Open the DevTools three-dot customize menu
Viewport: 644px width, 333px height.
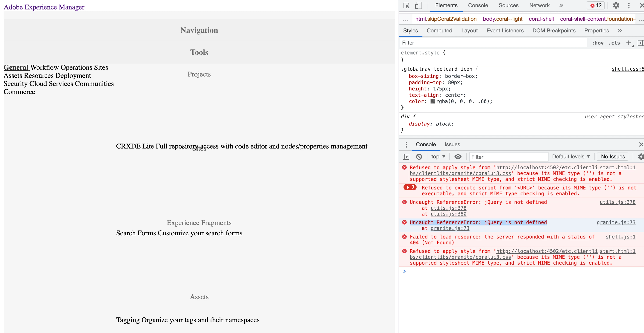[x=629, y=5]
